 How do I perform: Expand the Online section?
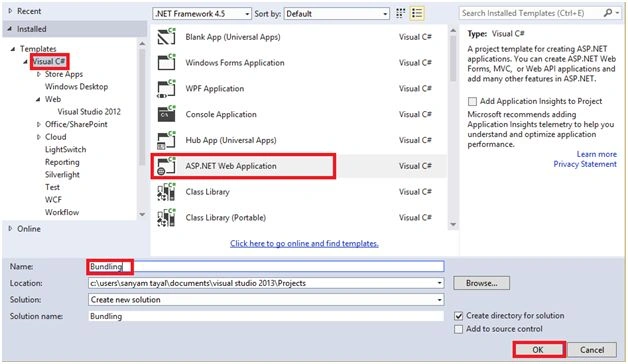click(x=10, y=229)
